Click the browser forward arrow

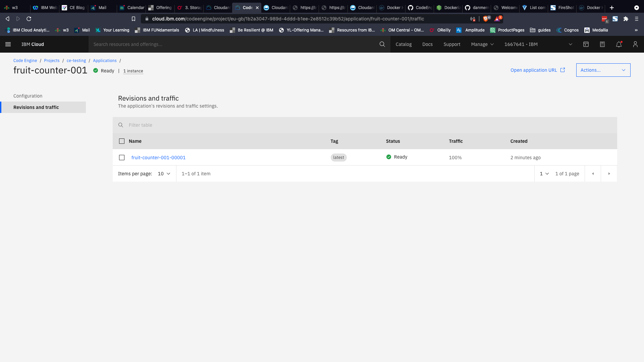[18, 19]
